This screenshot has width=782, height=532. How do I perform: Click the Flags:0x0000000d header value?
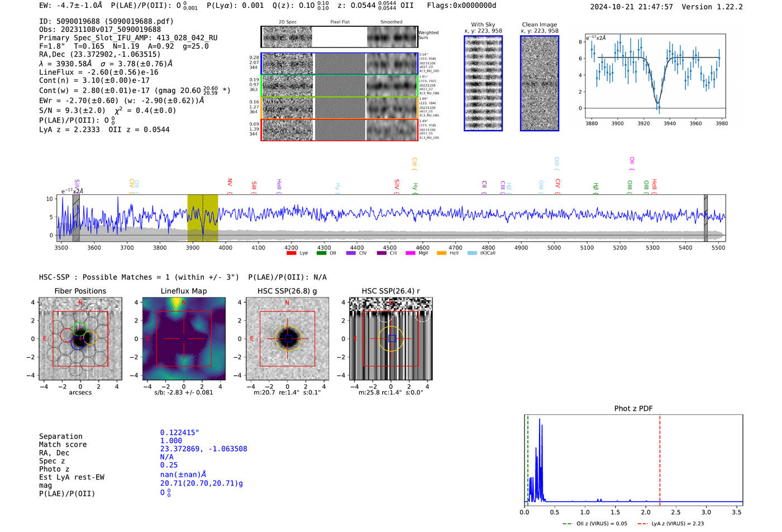click(461, 6)
